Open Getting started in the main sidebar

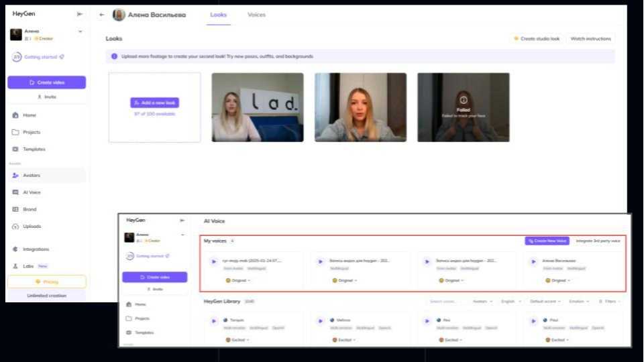[x=38, y=57]
